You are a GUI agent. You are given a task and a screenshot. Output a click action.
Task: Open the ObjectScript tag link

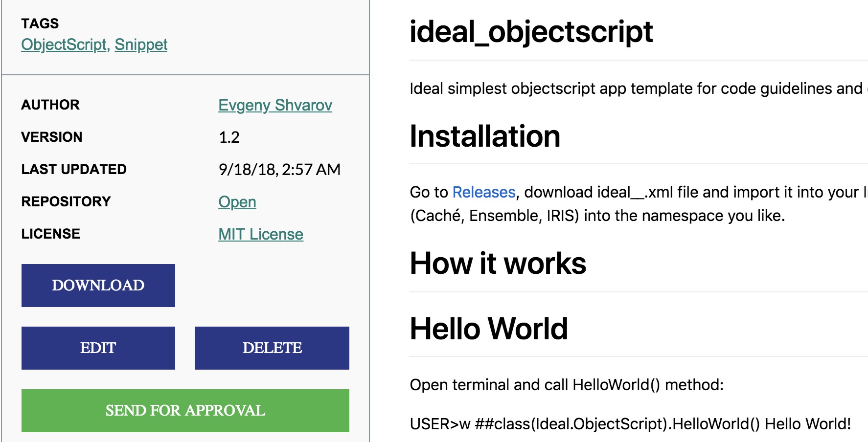coord(64,44)
